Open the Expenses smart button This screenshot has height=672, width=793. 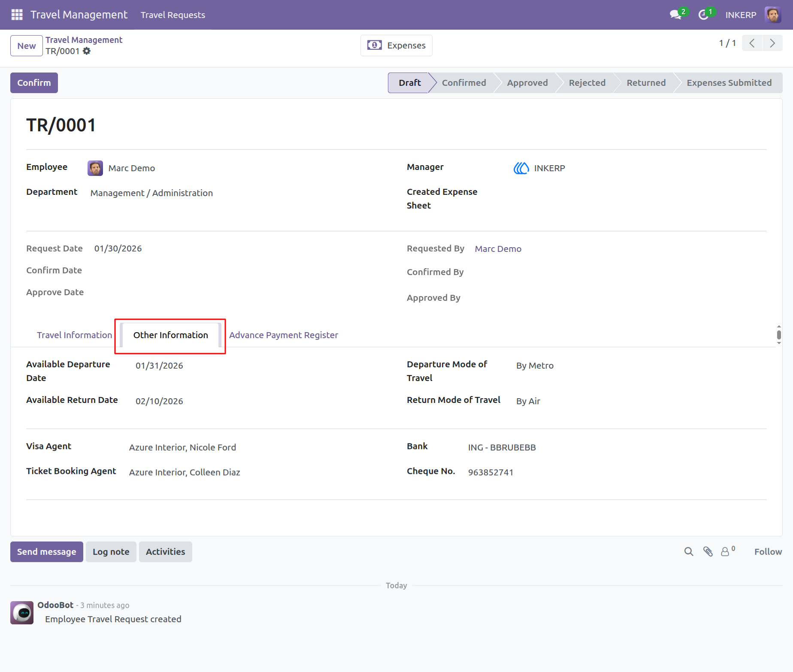(396, 45)
